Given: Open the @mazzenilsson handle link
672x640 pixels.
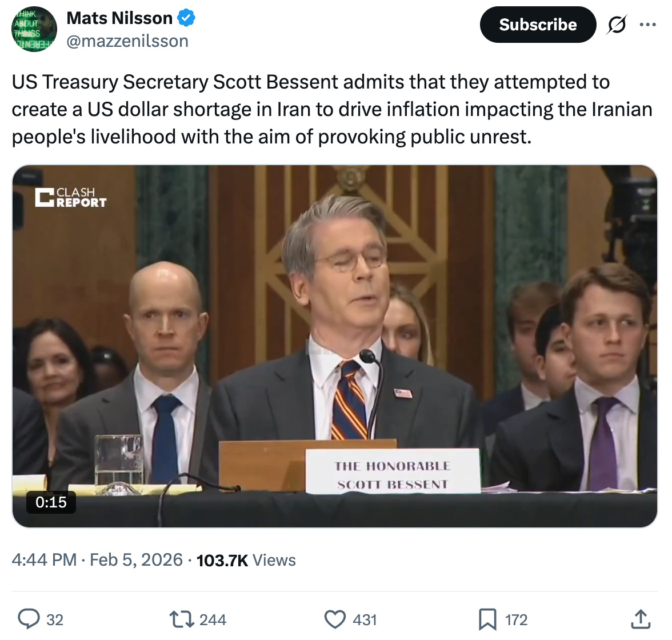Looking at the screenshot, I should tap(127, 41).
